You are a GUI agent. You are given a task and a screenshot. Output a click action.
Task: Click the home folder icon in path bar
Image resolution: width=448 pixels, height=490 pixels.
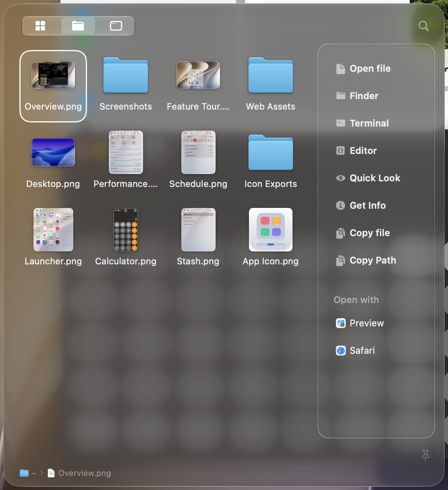pyautogui.click(x=24, y=473)
